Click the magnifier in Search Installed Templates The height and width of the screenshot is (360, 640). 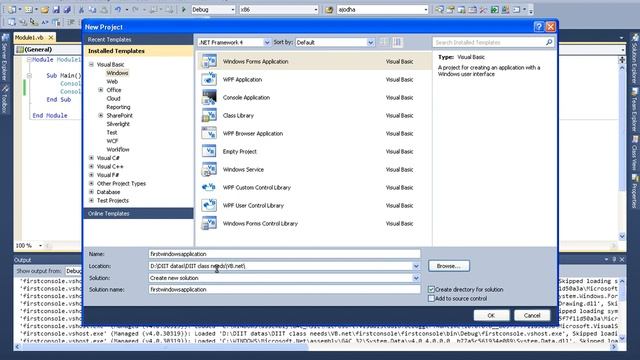tap(549, 42)
